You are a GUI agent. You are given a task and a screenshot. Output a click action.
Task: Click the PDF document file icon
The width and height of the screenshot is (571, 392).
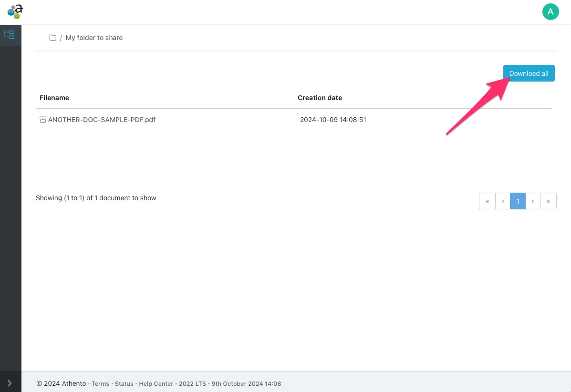coord(43,120)
